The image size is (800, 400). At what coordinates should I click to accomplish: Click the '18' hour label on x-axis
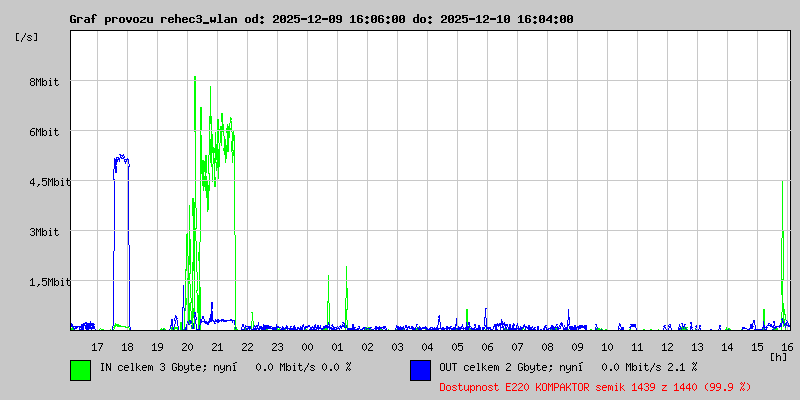128,347
